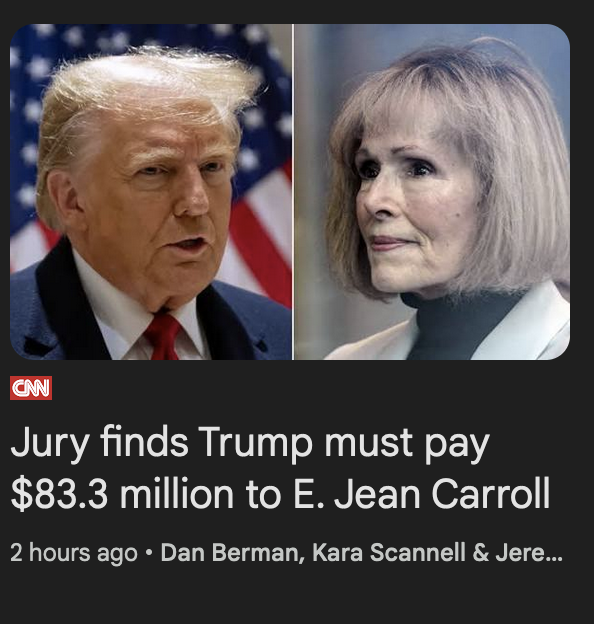Click the red CNN logo icon

click(31, 388)
